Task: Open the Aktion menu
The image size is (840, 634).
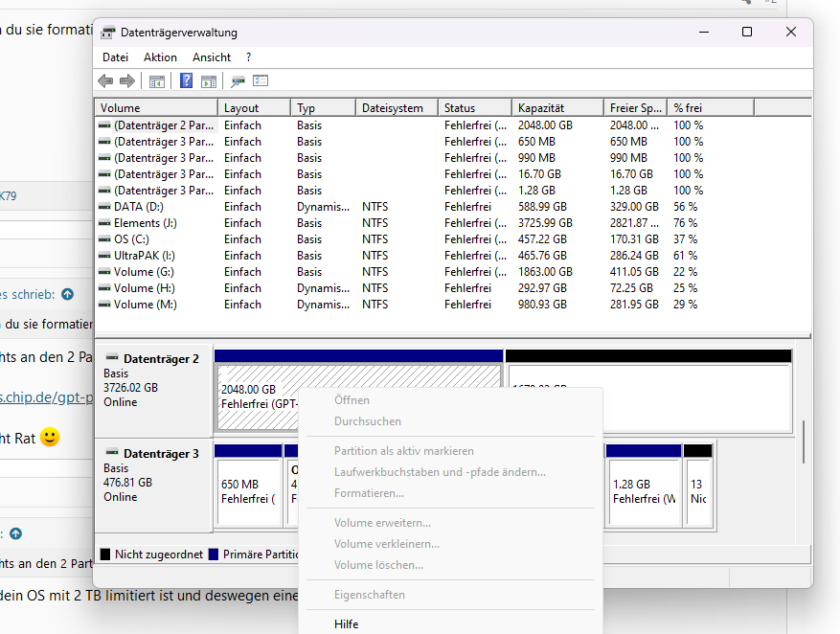Action: pyautogui.click(x=160, y=57)
